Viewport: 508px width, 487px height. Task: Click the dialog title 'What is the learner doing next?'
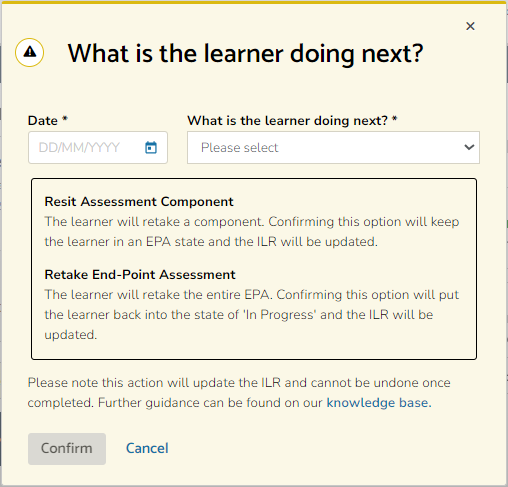[x=245, y=54]
